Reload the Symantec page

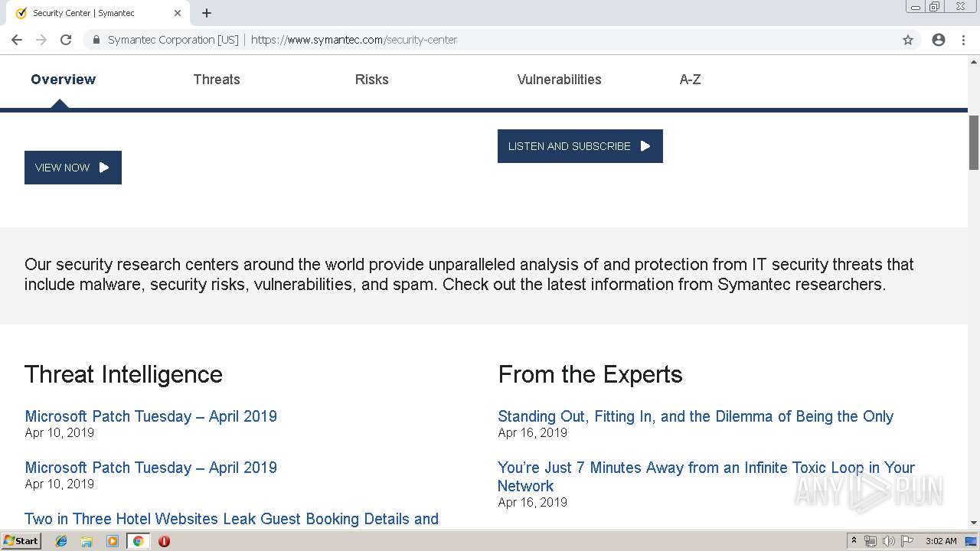click(66, 40)
